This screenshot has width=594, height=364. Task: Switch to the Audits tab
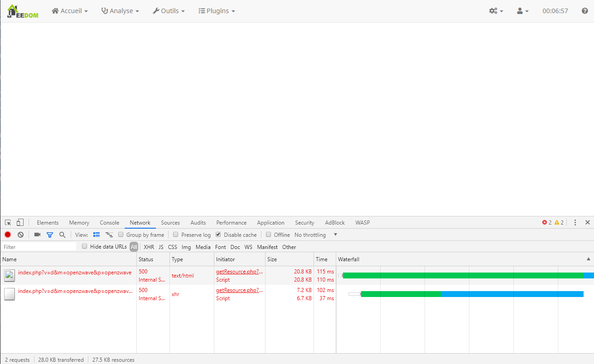[198, 223]
